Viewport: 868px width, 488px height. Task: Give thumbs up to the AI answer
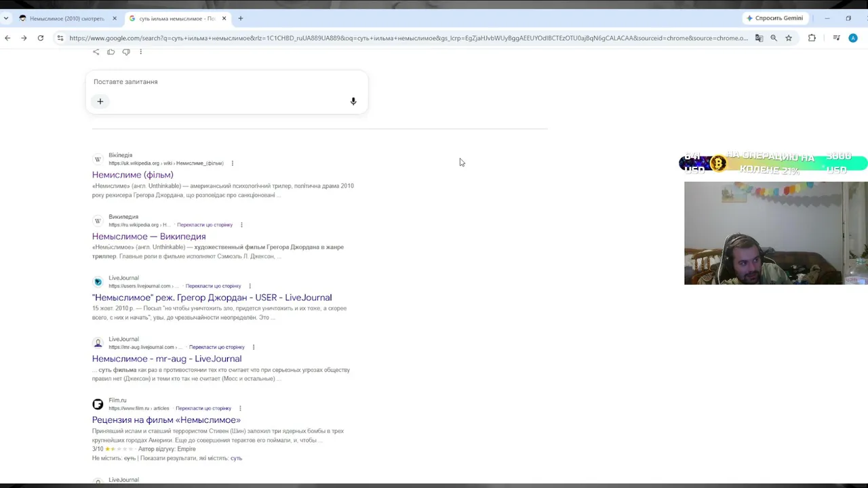111,52
